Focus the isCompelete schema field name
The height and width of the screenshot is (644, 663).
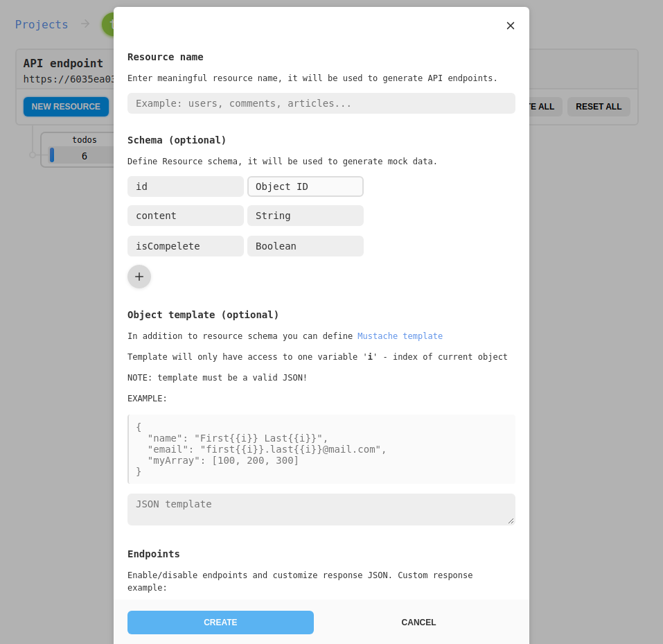pos(186,246)
